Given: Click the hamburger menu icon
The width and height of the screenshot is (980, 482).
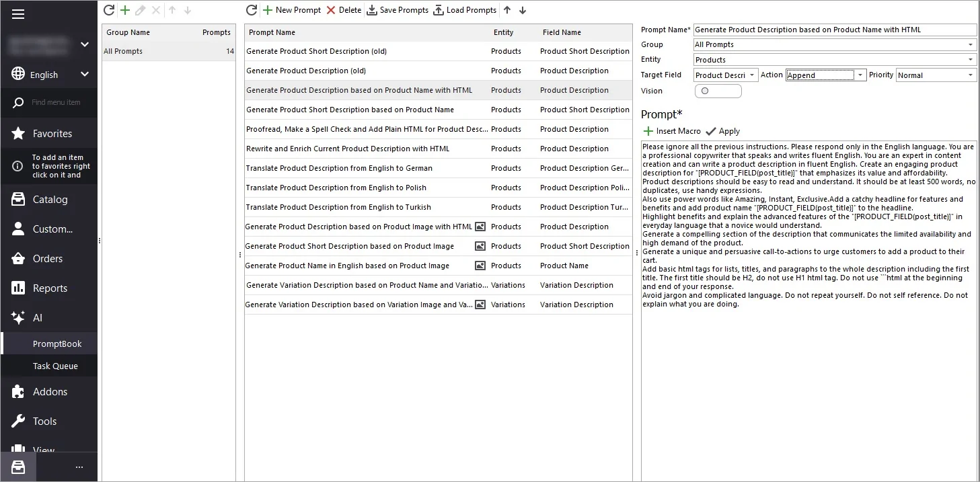Looking at the screenshot, I should pyautogui.click(x=18, y=14).
